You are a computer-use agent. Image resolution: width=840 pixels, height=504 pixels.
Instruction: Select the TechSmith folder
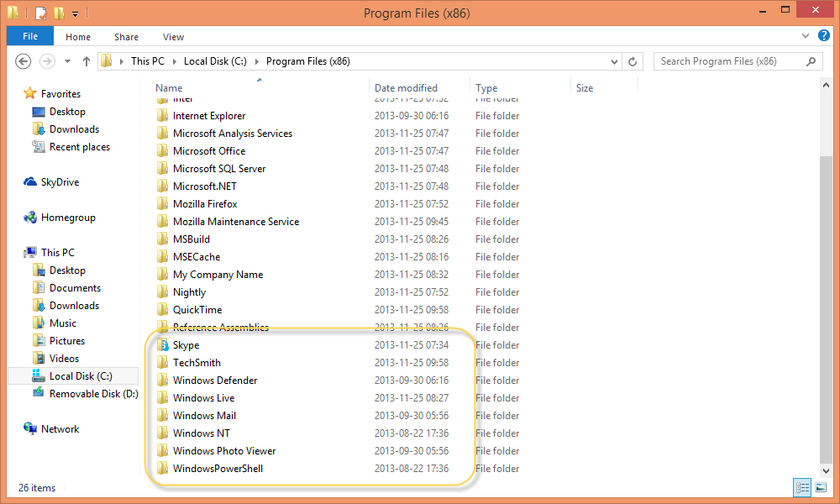click(x=197, y=363)
